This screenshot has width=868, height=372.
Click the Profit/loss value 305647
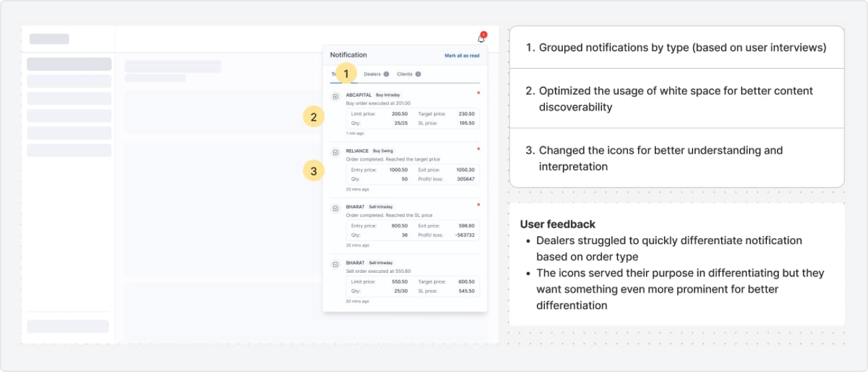[465, 179]
